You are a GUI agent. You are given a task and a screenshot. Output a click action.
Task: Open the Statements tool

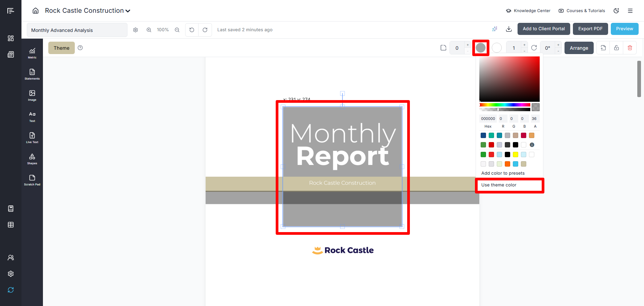point(32,74)
